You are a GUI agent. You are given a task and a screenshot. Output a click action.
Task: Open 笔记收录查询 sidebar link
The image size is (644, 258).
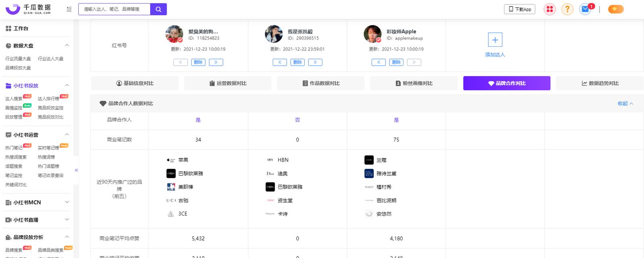(x=50, y=175)
